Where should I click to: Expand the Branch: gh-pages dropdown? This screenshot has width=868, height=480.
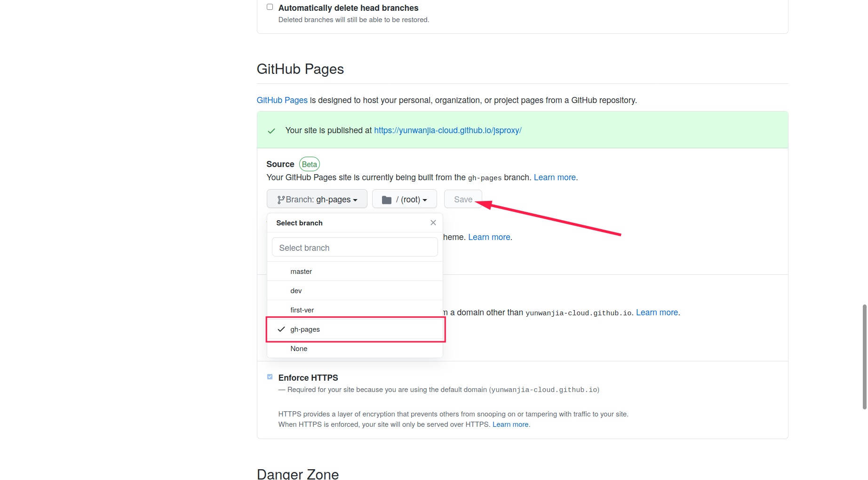pyautogui.click(x=316, y=199)
